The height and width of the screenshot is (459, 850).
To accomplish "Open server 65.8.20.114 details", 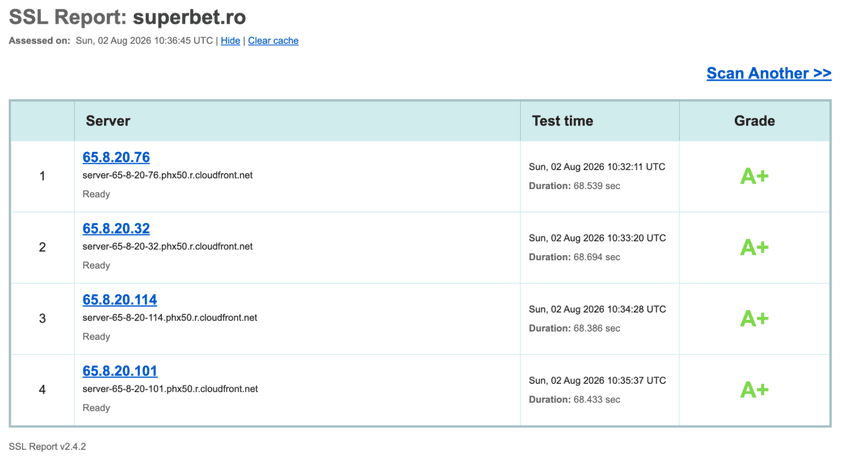I will tap(120, 300).
